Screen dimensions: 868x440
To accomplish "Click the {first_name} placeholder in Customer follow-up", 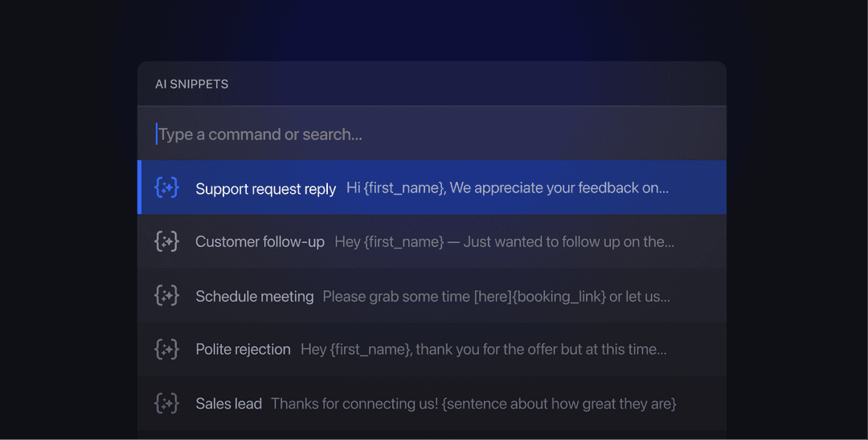I will [403, 241].
